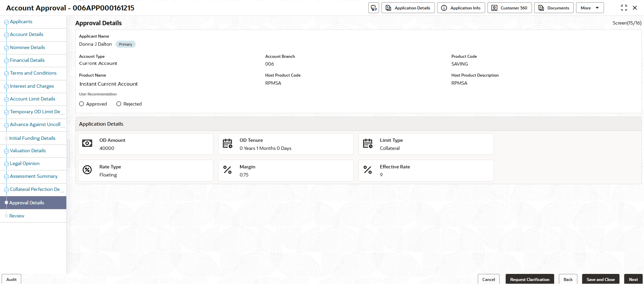The width and height of the screenshot is (644, 284).
Task: Click the Margin value 0.75
Action: [244, 175]
